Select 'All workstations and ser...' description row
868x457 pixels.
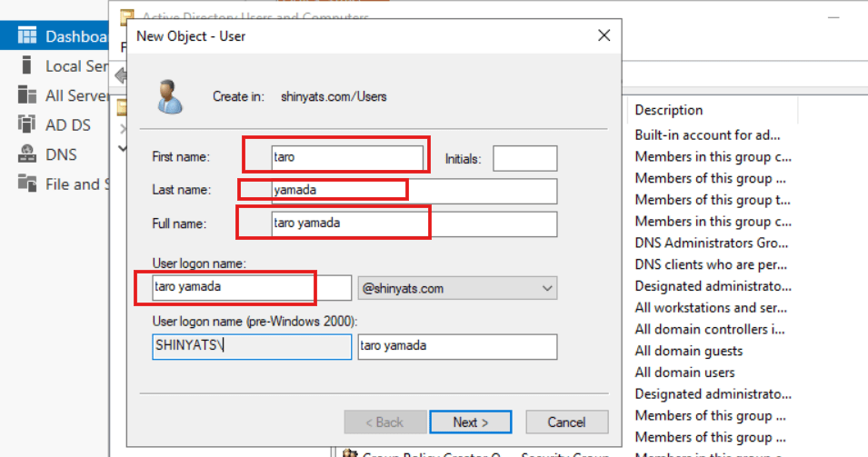(x=711, y=308)
